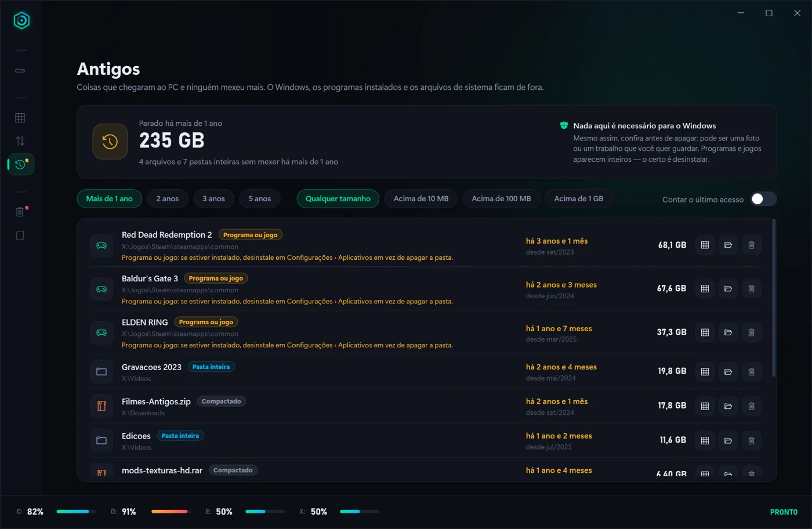Screen dimensions: 812x529
Task: Open the page icon at the sidebar bottom
Action: click(20, 235)
